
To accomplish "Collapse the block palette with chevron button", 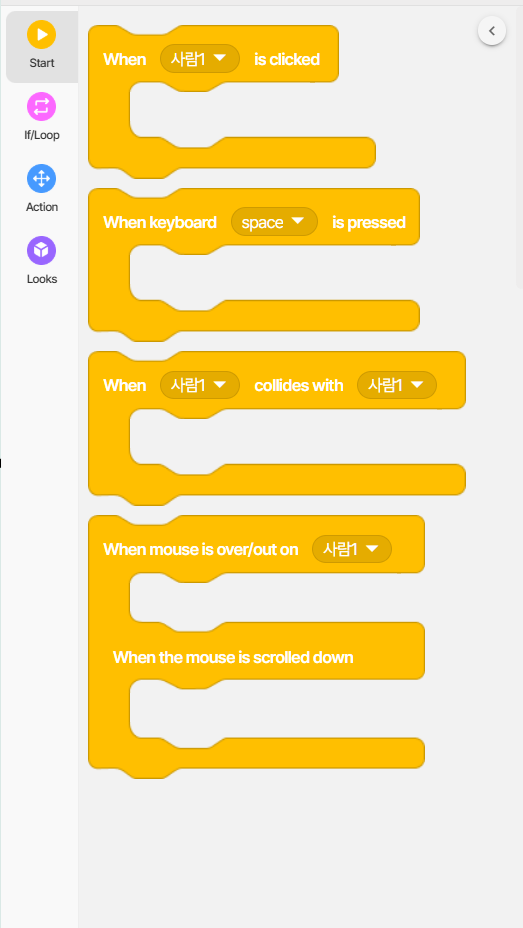I will 492,31.
